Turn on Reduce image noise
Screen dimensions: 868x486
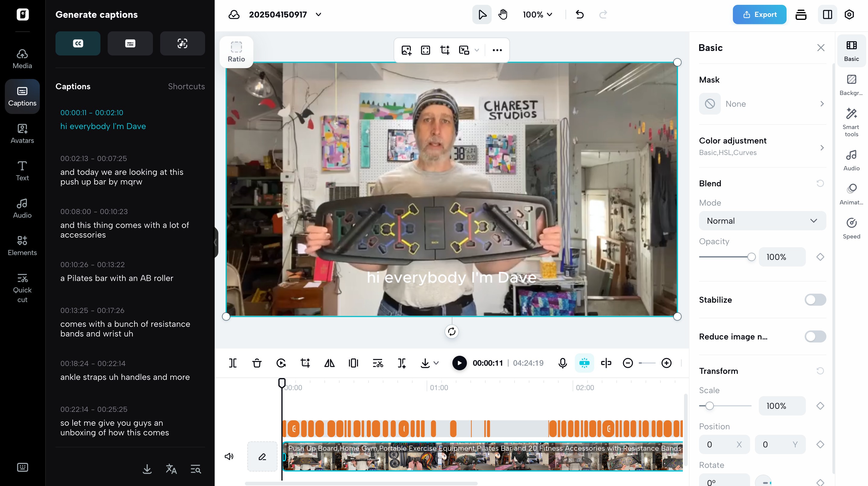click(x=815, y=336)
